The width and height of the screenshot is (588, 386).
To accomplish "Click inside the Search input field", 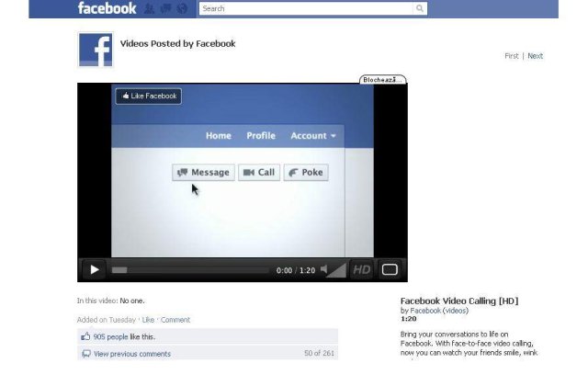I will 306,8.
